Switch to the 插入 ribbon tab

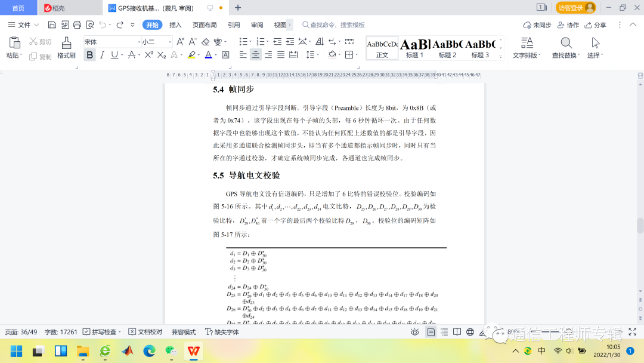tap(175, 25)
